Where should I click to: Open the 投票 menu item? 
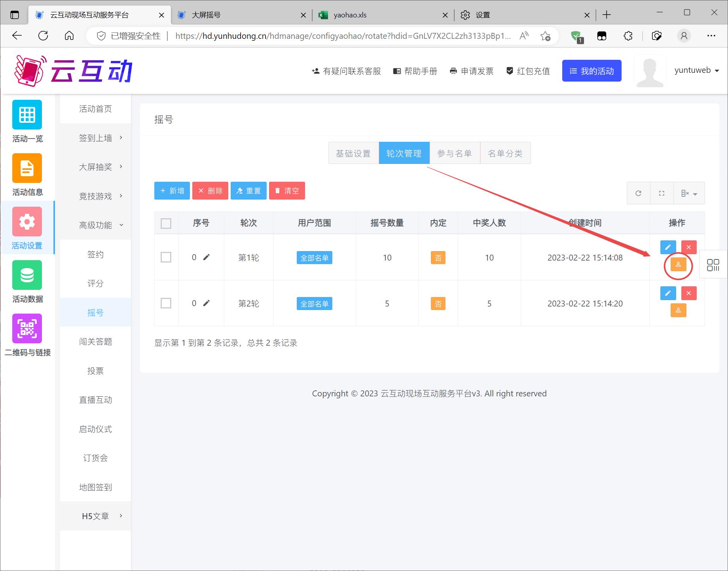click(x=95, y=371)
